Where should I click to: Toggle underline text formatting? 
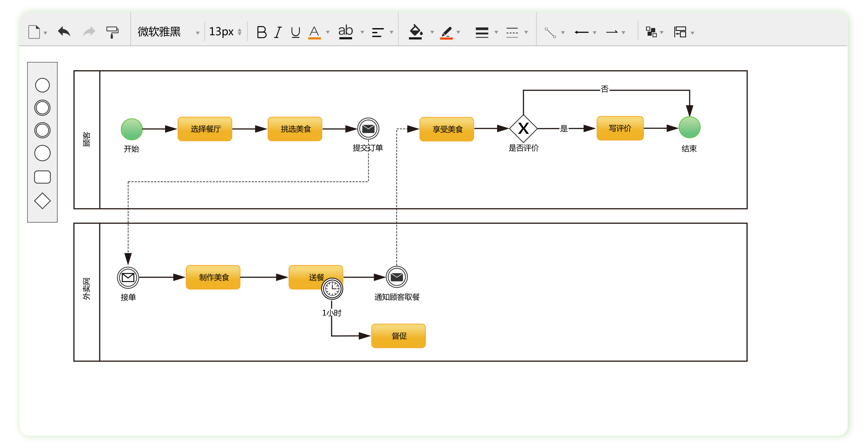(x=295, y=32)
